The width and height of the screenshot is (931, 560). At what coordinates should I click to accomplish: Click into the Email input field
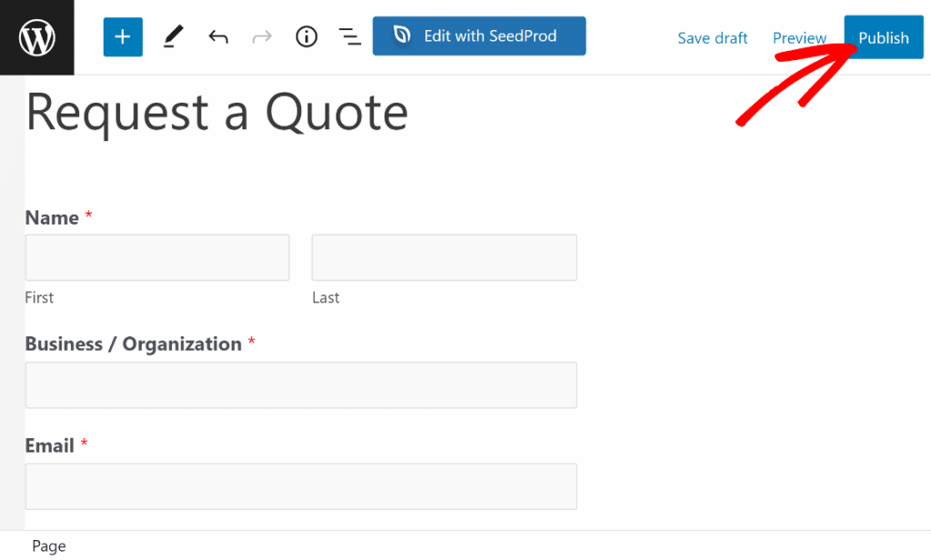coord(301,486)
